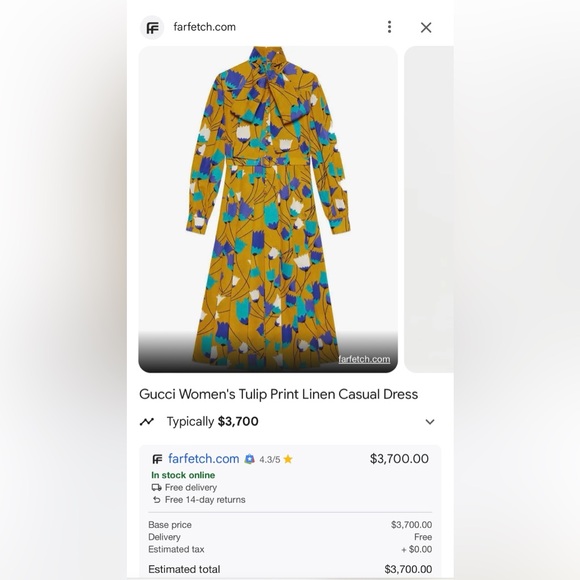Expand the Typically $3,700 price details

430,422
